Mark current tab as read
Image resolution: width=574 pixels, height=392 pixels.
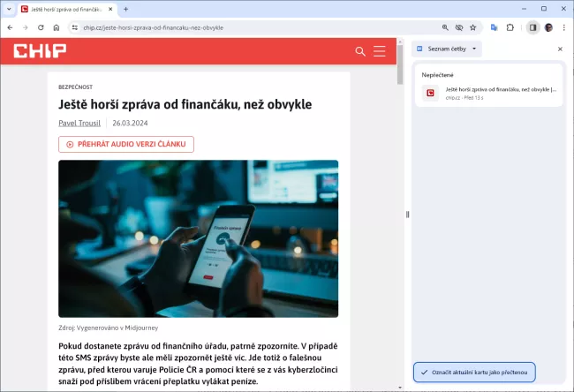point(473,372)
